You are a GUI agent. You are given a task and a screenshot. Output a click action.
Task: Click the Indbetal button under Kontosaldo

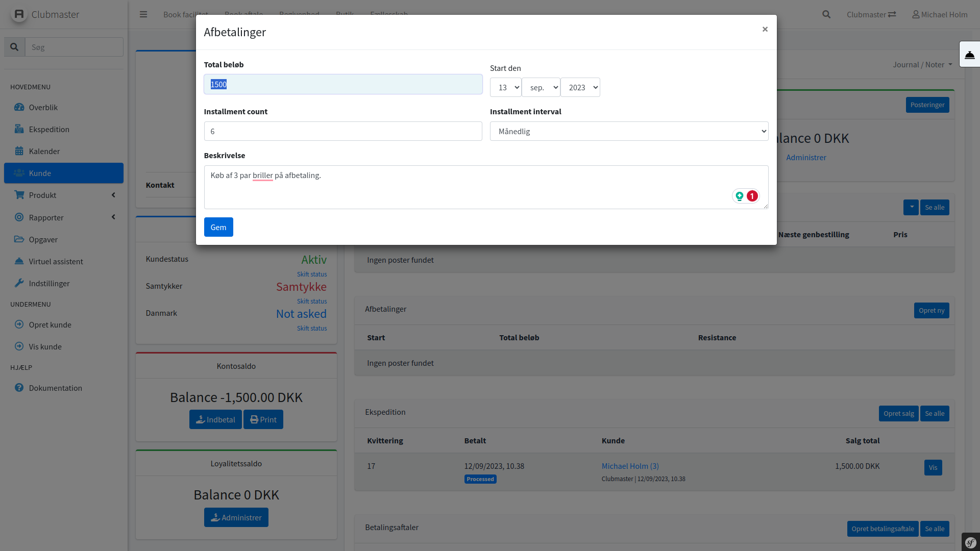click(x=215, y=419)
